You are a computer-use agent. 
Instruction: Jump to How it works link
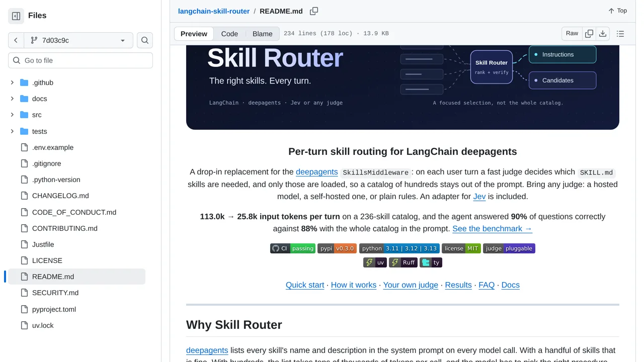(354, 285)
